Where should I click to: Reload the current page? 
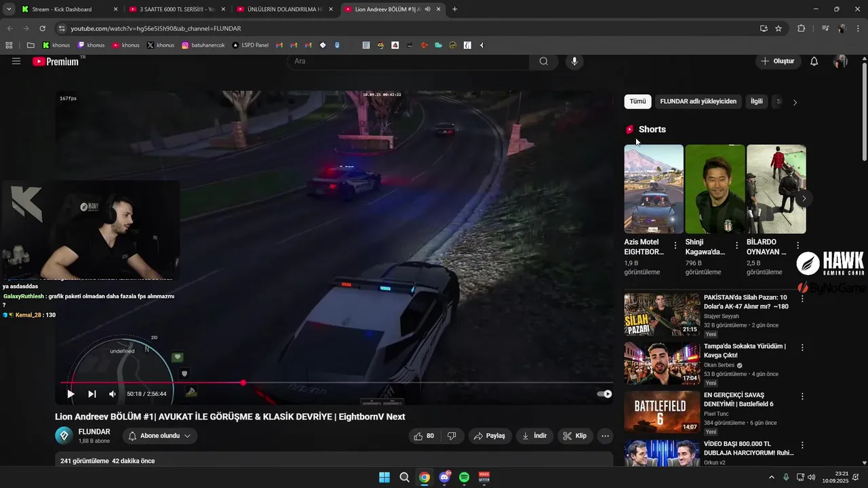[x=42, y=28]
